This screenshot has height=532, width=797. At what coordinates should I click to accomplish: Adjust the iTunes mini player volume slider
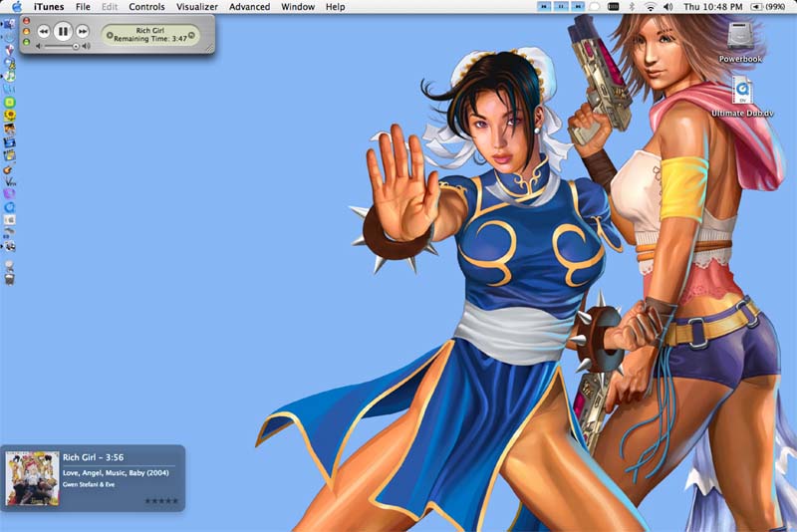click(x=61, y=46)
